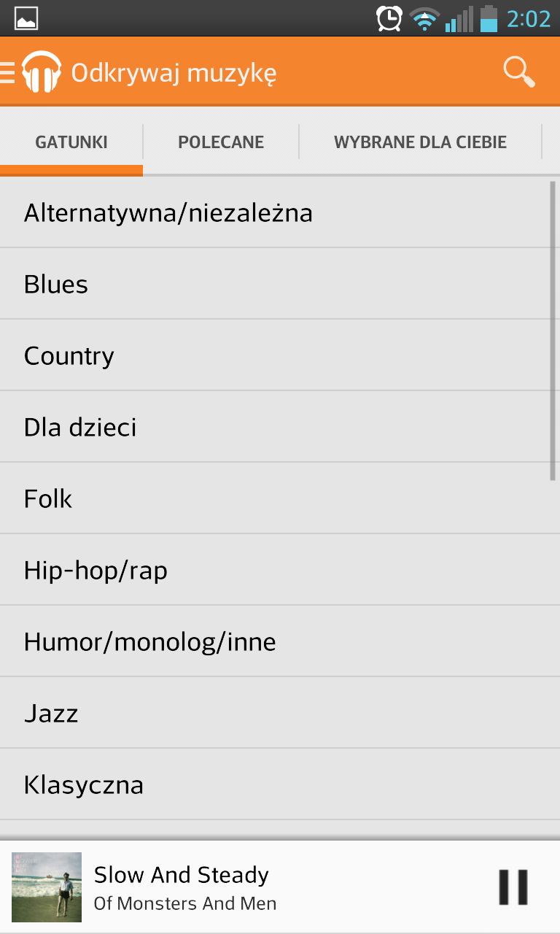
Task: Tap the battery indicator in status bar
Action: (489, 18)
